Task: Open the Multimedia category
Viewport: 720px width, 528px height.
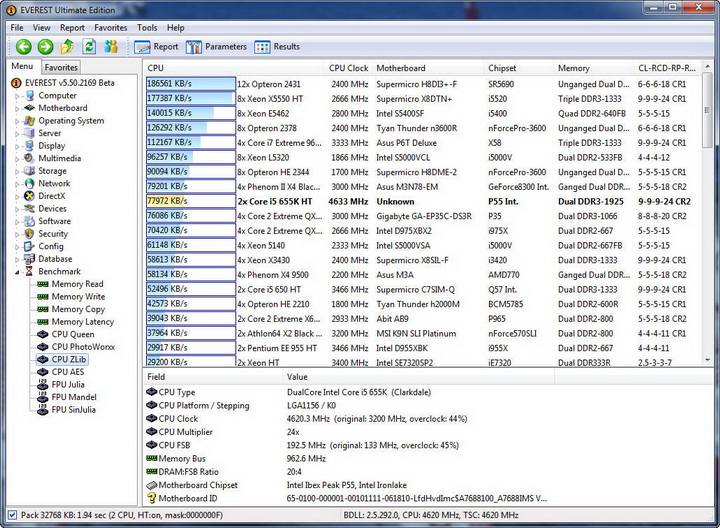Action: pyautogui.click(x=59, y=158)
